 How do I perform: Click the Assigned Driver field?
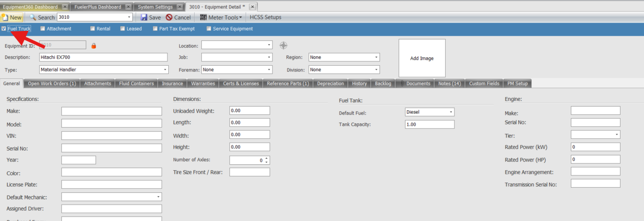(112, 209)
